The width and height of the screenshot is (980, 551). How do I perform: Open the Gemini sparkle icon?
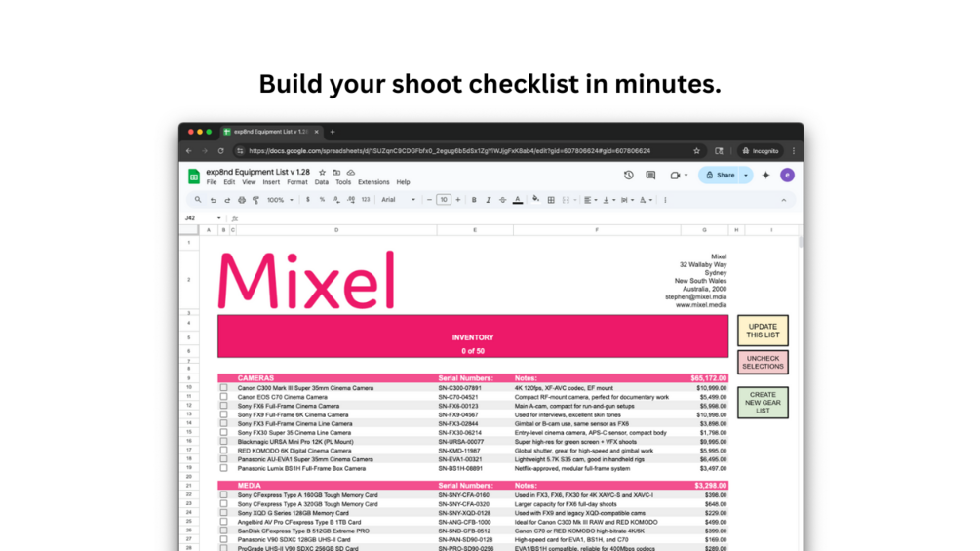tap(765, 176)
